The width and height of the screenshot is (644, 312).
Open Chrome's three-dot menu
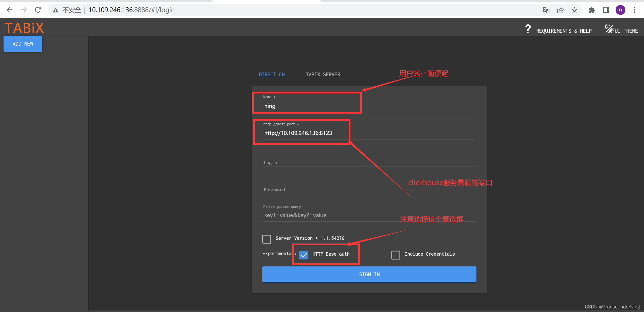pyautogui.click(x=634, y=10)
